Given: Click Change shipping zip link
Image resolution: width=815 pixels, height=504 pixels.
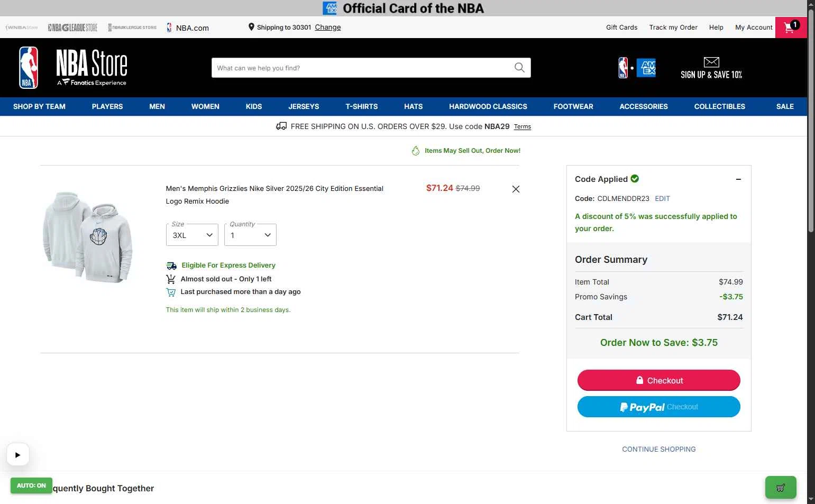Looking at the screenshot, I should click(x=328, y=27).
